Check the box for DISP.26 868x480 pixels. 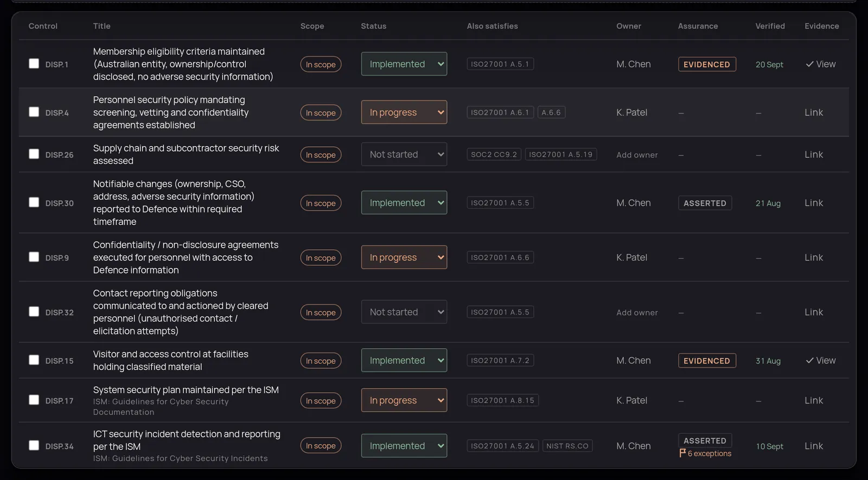coord(34,154)
